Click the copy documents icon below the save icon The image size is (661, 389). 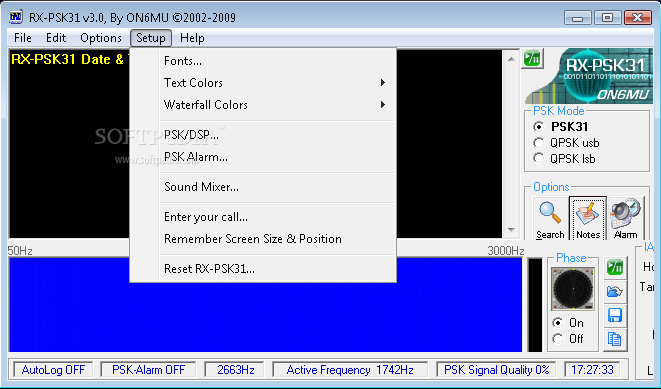615,339
